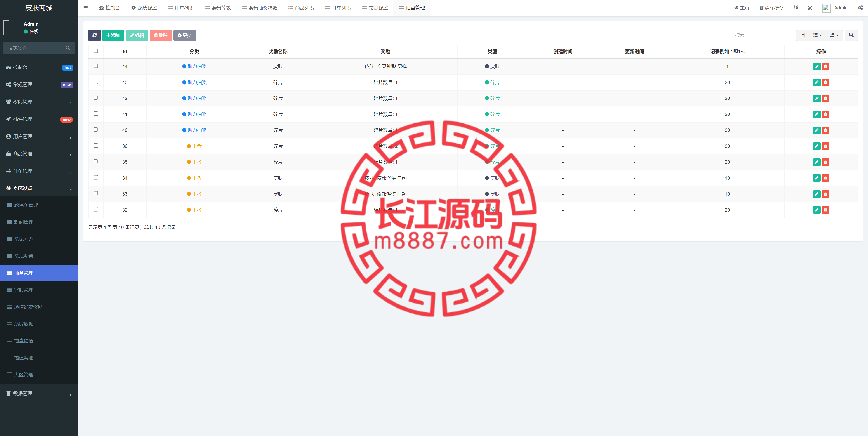This screenshot has height=436, width=868.
Task: Click the trash icon for row 34
Action: (825, 178)
